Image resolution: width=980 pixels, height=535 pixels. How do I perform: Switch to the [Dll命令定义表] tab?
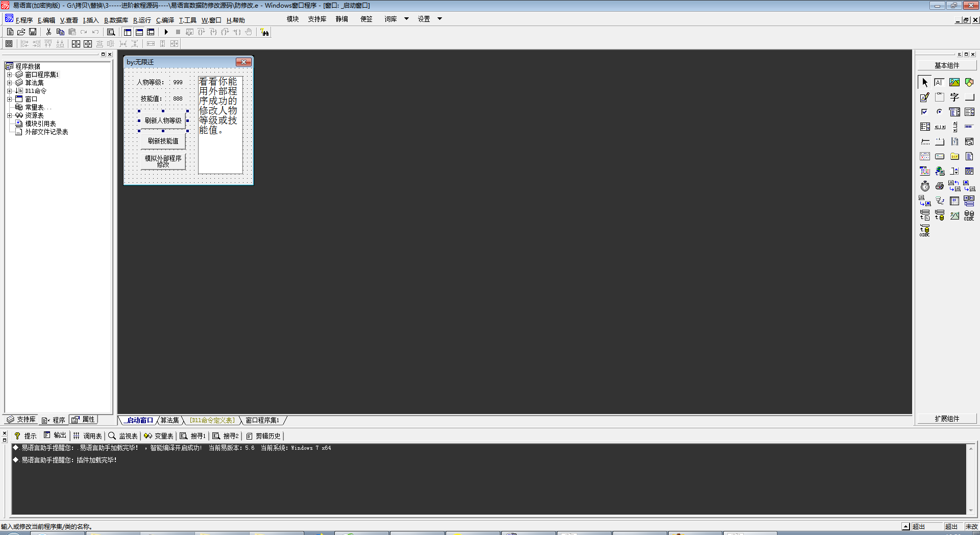pos(212,420)
